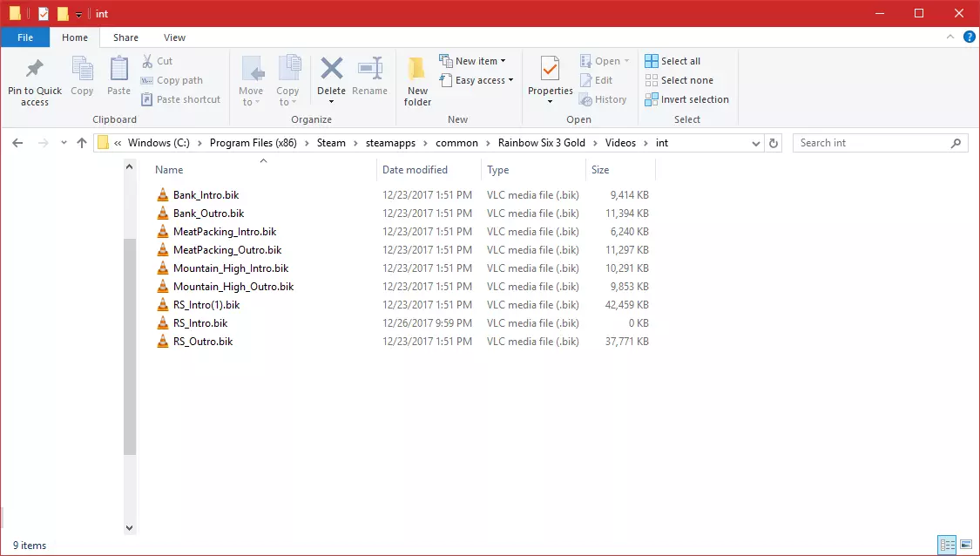
Task: Sort by Date modified column
Action: 429,169
